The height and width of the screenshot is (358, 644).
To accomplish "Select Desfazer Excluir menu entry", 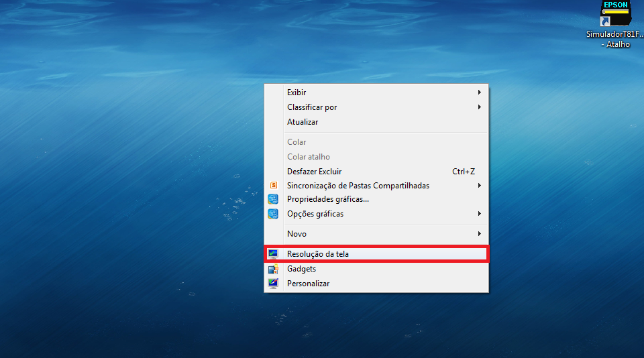I will click(x=376, y=172).
